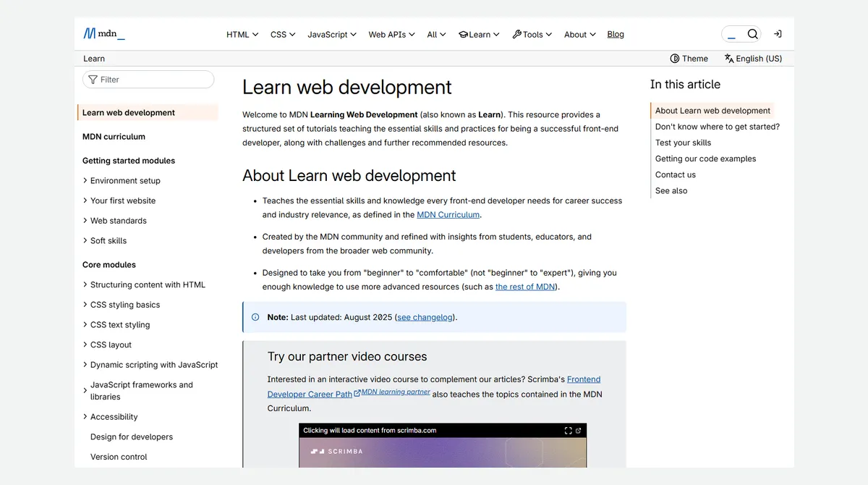Click the language translate icon
Screen dimensions: 868x485
click(x=729, y=59)
